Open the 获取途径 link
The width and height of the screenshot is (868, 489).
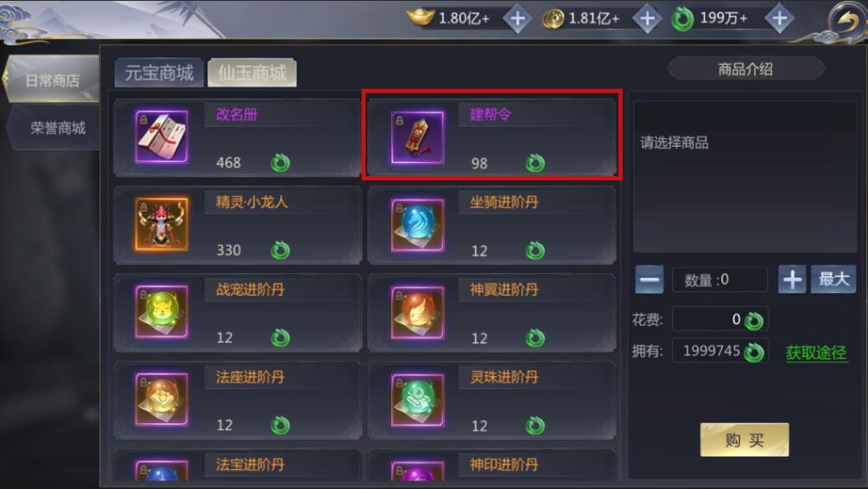(816, 352)
